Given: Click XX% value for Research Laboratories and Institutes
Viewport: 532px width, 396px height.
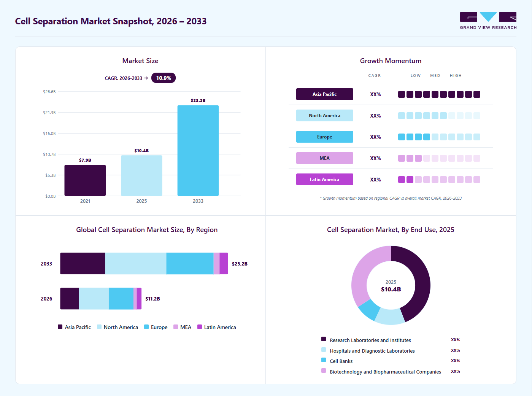Looking at the screenshot, I should click(x=456, y=340).
